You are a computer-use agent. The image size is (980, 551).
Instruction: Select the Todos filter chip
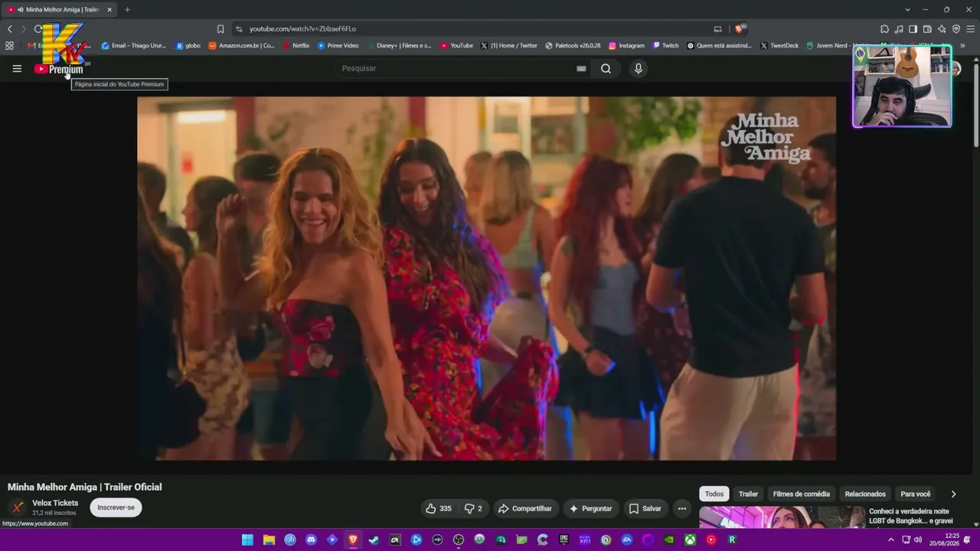click(714, 494)
